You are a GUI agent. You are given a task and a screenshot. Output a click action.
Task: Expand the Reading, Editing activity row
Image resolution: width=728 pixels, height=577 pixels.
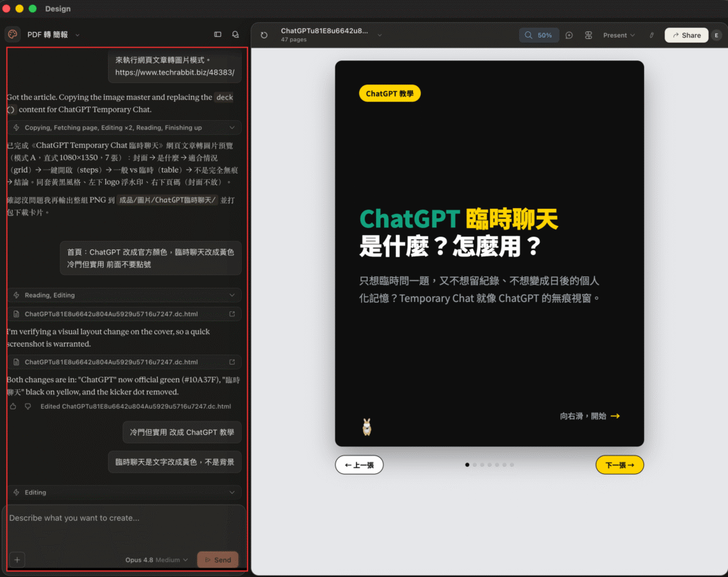[124, 295]
